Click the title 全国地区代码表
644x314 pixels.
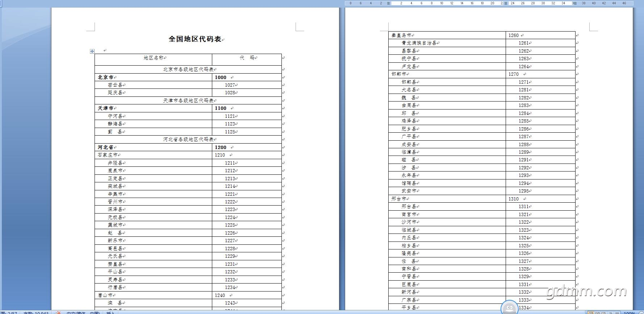(195, 39)
